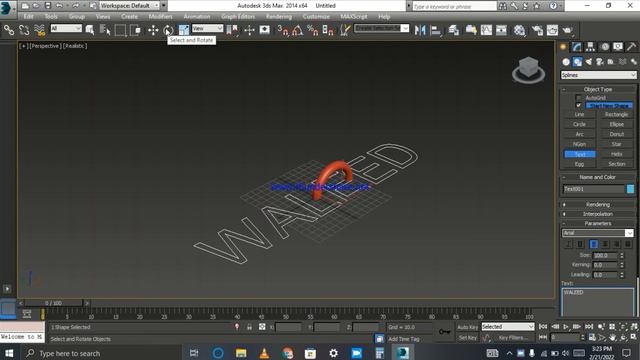Toggle the Center text alignment button

(x=605, y=244)
